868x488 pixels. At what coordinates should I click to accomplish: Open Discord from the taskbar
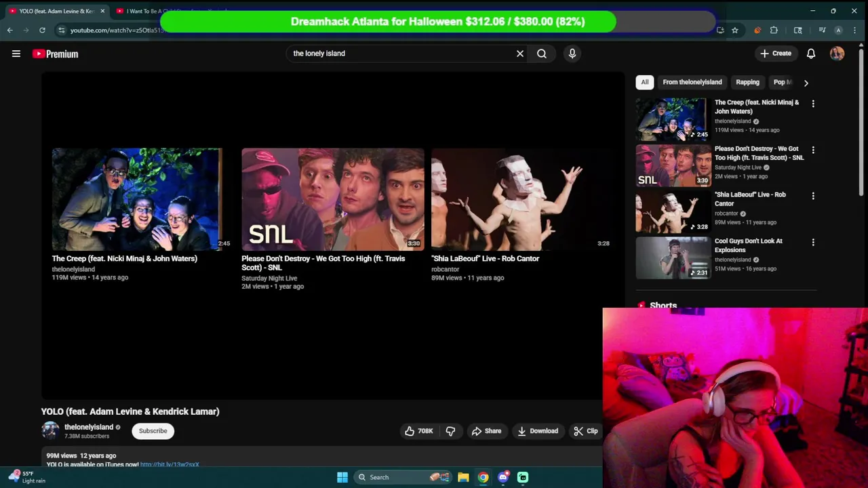(x=503, y=477)
